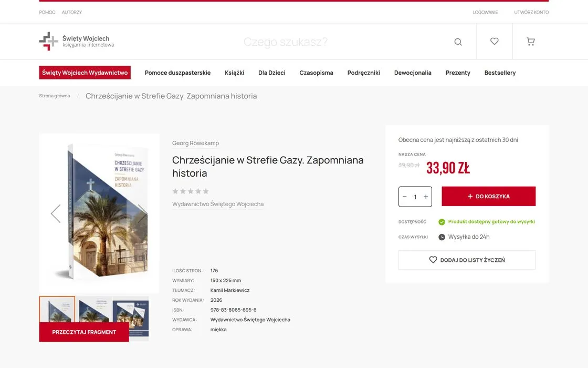Click the price 33,90 ZŁ
The height and width of the screenshot is (368, 588).
(448, 168)
